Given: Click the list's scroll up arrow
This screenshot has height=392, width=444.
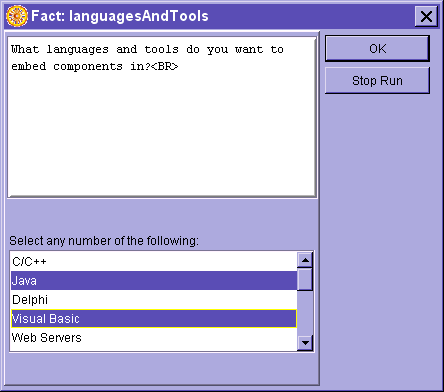Looking at the screenshot, I should point(305,260).
